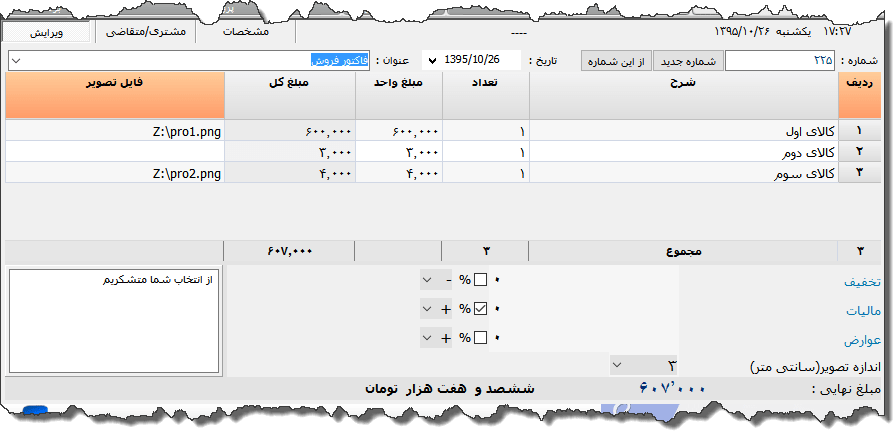
Task: Click the مالیات label link
Action: [861, 311]
